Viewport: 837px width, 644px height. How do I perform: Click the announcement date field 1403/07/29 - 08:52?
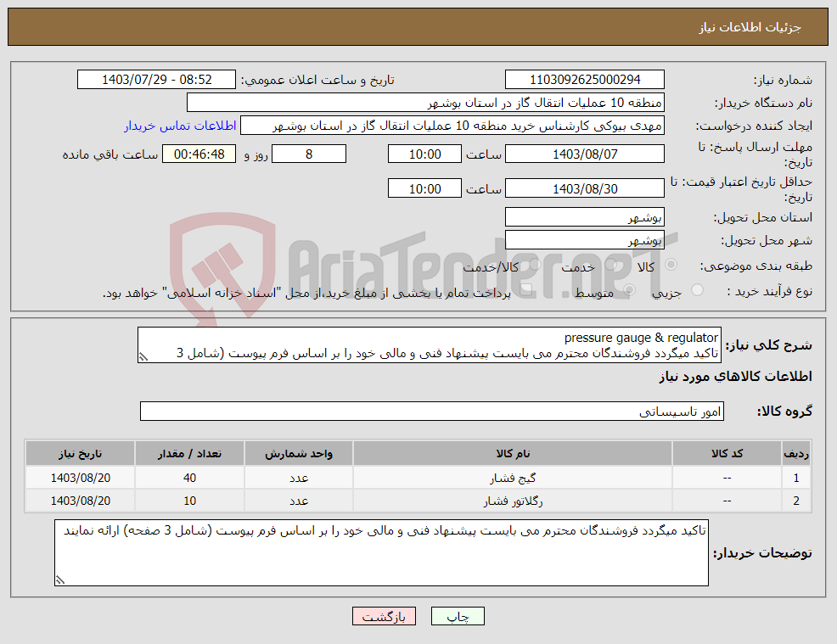pos(156,80)
